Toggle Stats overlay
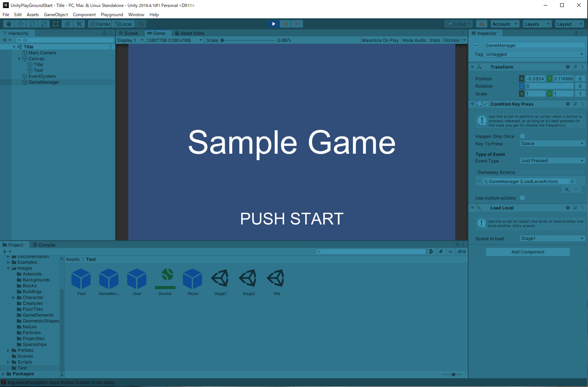This screenshot has width=588, height=387. 435,40
